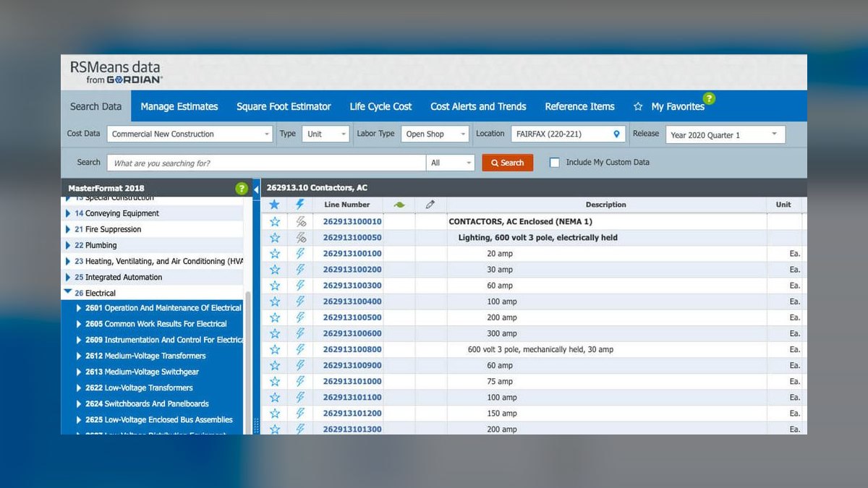Open the Type Unit dropdown

click(325, 134)
